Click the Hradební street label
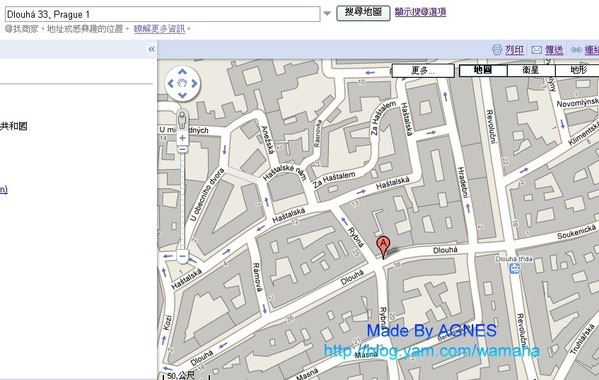Viewport: 599px width, 380px height. click(462, 182)
